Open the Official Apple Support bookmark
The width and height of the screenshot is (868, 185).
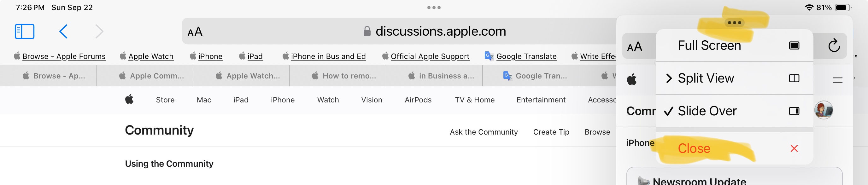[430, 56]
